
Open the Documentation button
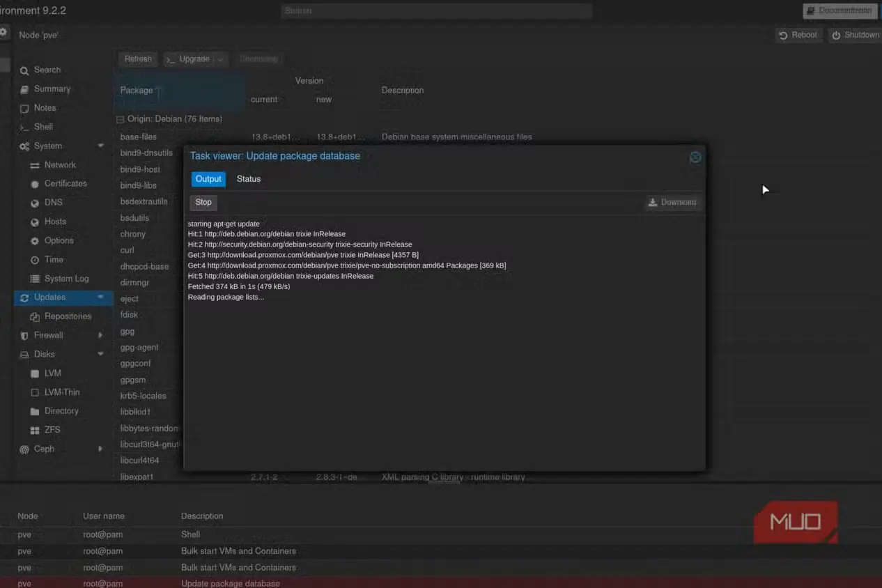840,10
